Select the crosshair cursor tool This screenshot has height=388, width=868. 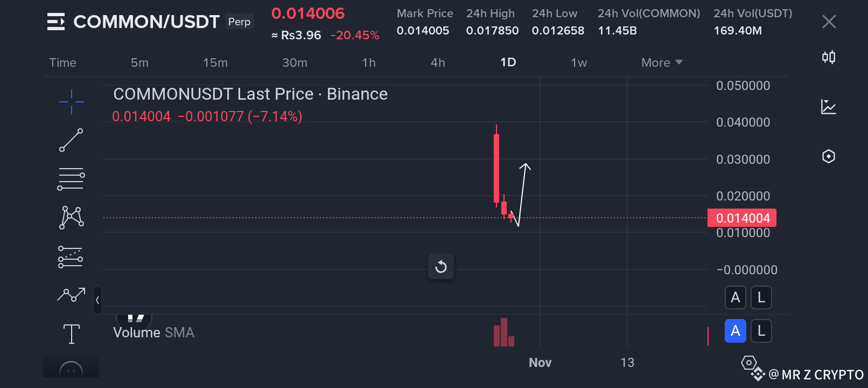pos(71,101)
